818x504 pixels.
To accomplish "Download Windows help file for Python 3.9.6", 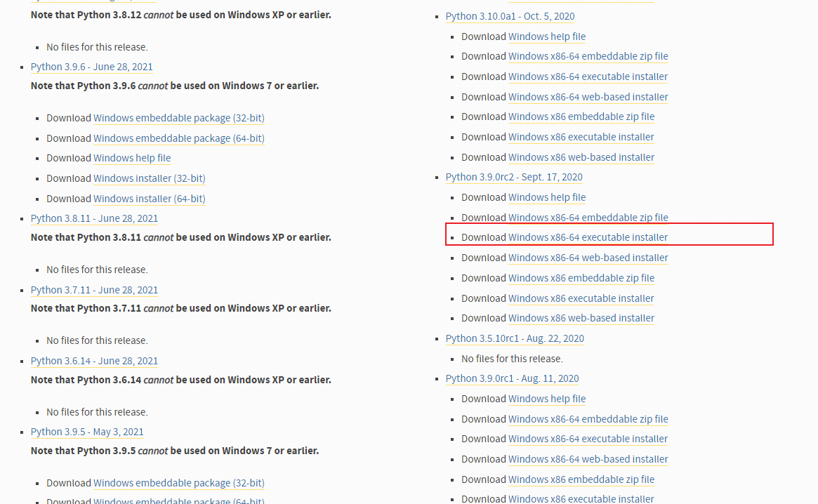I will coord(132,158).
